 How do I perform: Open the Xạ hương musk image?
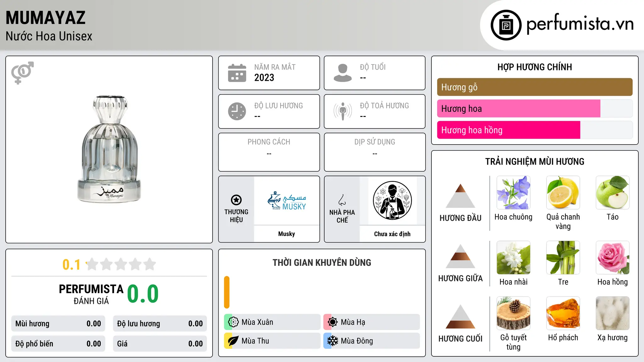[x=613, y=313]
